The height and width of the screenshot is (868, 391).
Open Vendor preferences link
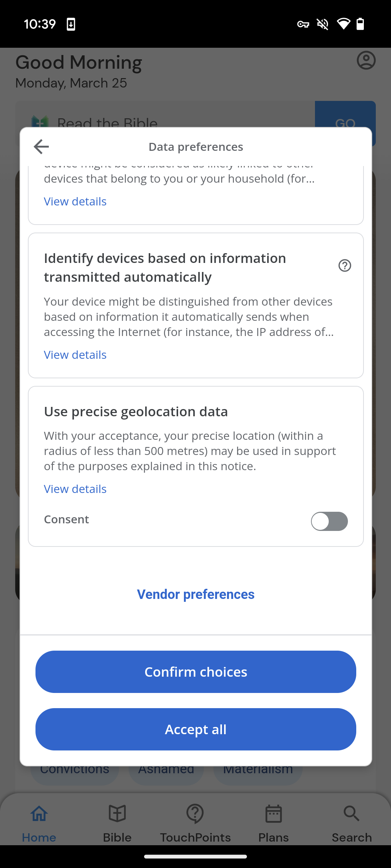coord(196,594)
